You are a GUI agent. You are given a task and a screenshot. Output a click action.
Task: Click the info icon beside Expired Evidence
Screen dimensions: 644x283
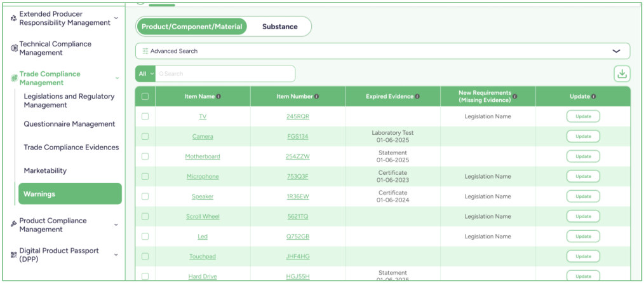tap(417, 97)
